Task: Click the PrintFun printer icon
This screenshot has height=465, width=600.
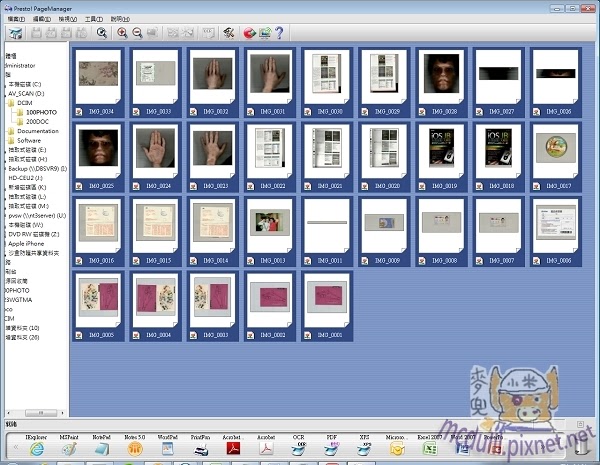Action: point(201,448)
